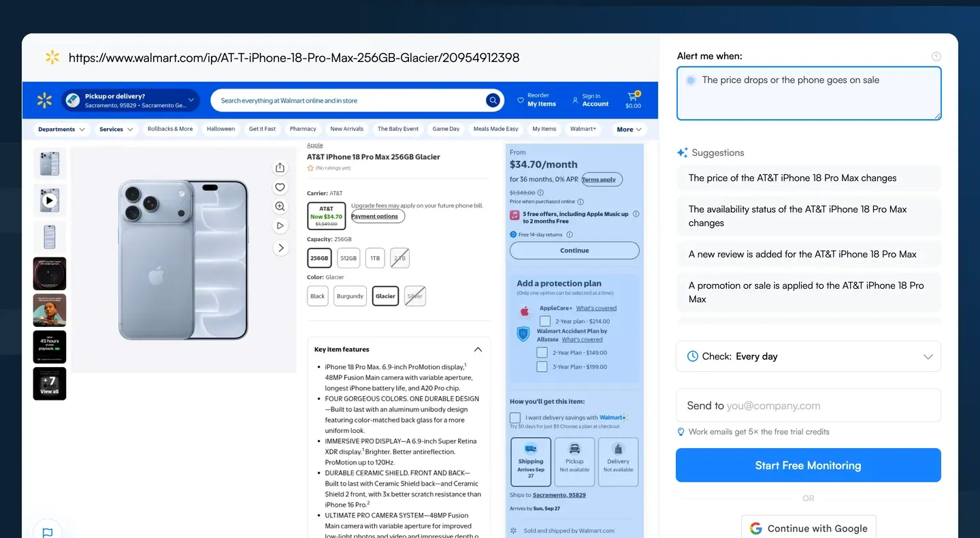Click the Walmart spark logo in the blue header
Screen dimensions: 980x538
coord(44,101)
